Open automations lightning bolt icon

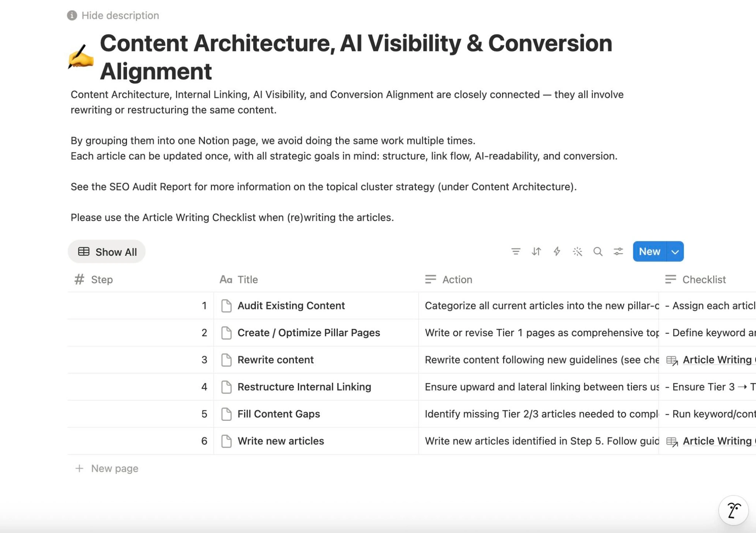(557, 251)
